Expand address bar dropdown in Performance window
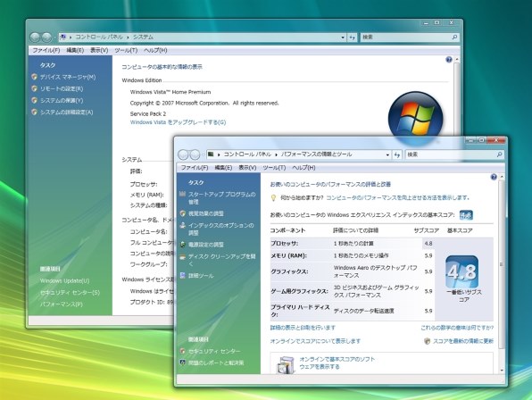This screenshot has height=400, width=532. [387, 154]
